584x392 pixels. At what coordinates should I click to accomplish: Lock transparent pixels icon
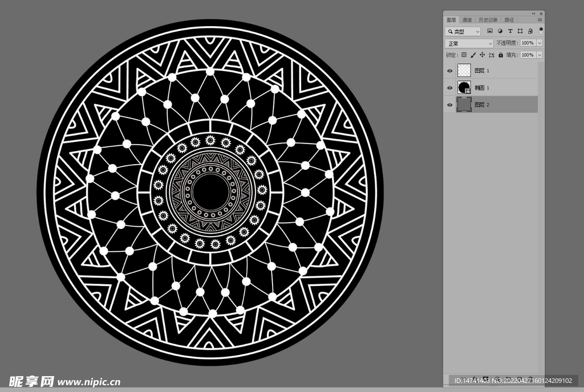pyautogui.click(x=464, y=55)
